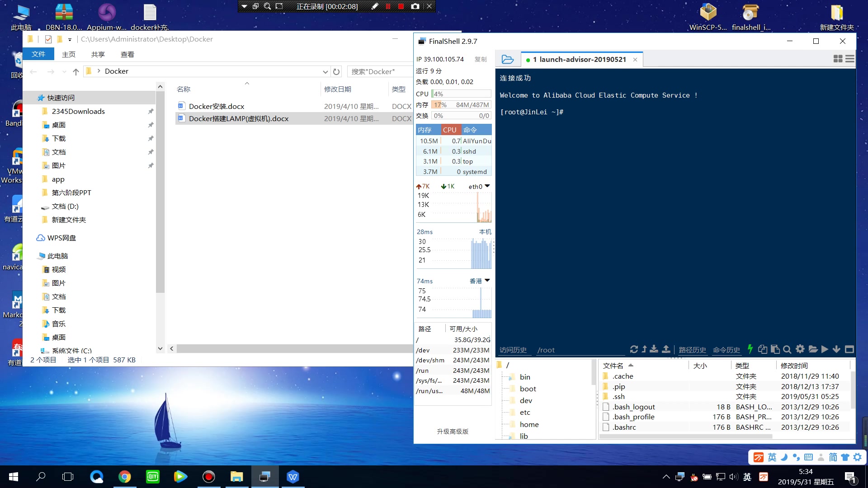Click the 路径历史 link

click(x=692, y=350)
